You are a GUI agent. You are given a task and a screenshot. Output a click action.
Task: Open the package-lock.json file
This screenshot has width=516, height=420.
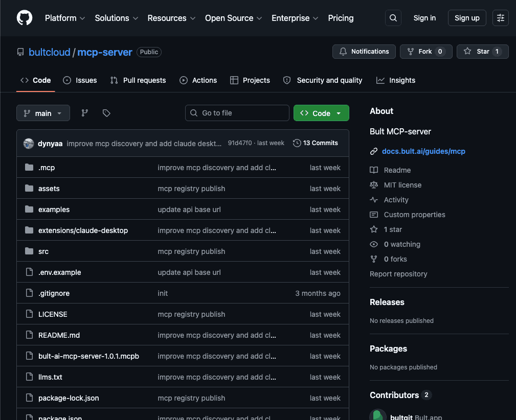(69, 398)
